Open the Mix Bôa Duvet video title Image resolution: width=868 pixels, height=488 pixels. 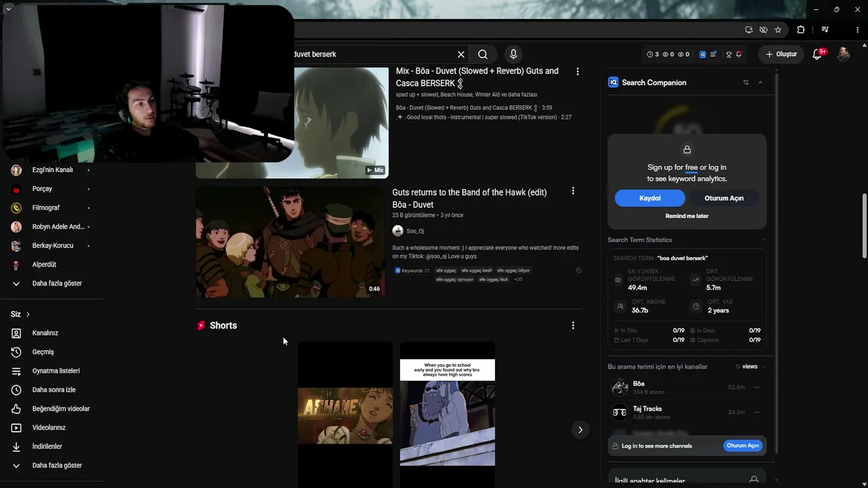point(477,77)
